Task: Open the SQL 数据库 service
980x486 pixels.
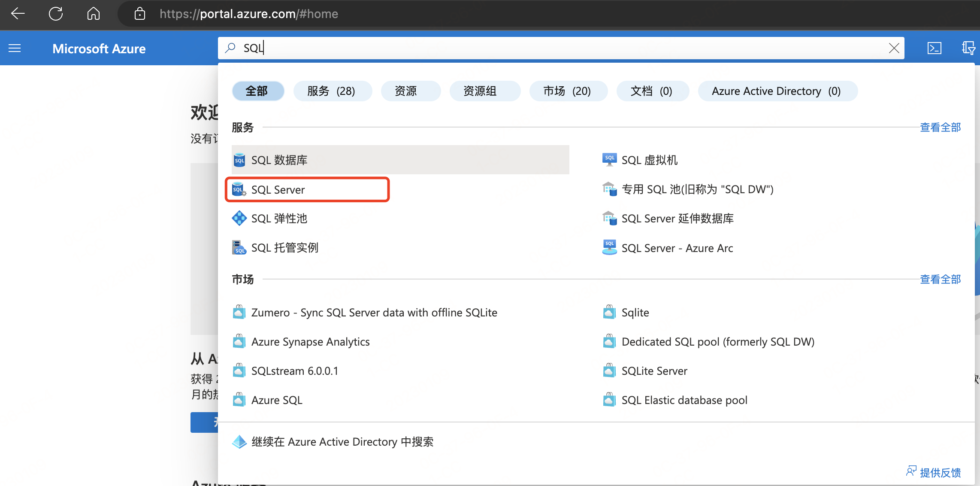Action: 400,160
